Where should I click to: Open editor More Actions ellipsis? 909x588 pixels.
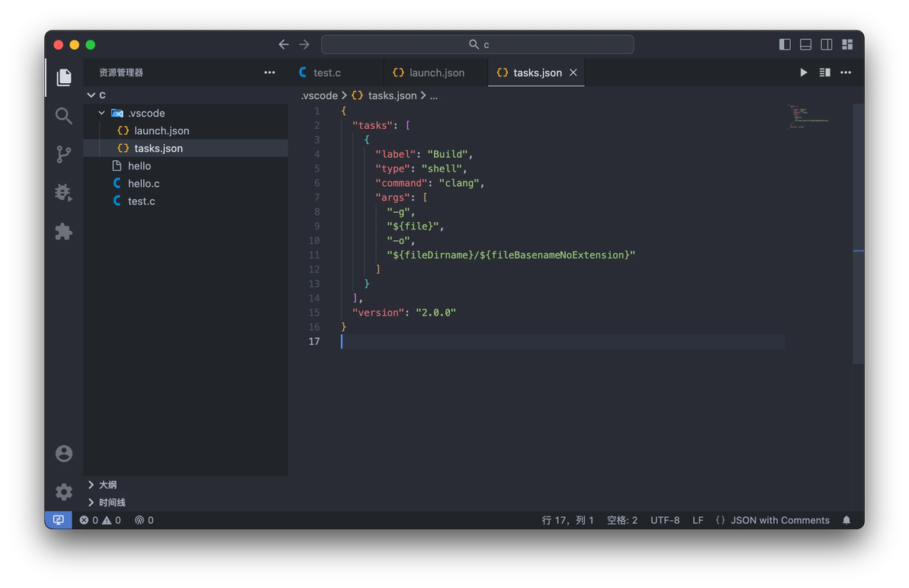846,72
